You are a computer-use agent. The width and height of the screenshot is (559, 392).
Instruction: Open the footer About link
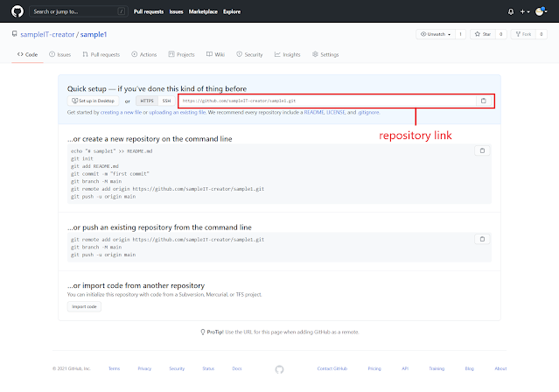[x=500, y=369]
